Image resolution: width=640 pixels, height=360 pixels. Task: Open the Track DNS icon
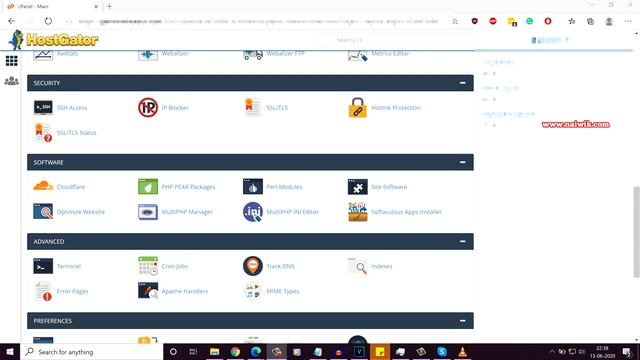(x=253, y=266)
